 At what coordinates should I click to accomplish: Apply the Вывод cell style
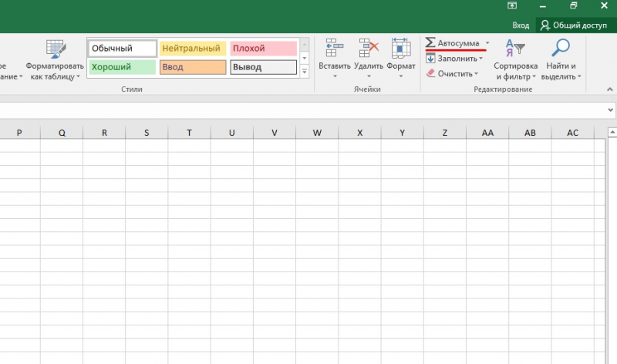tap(263, 67)
